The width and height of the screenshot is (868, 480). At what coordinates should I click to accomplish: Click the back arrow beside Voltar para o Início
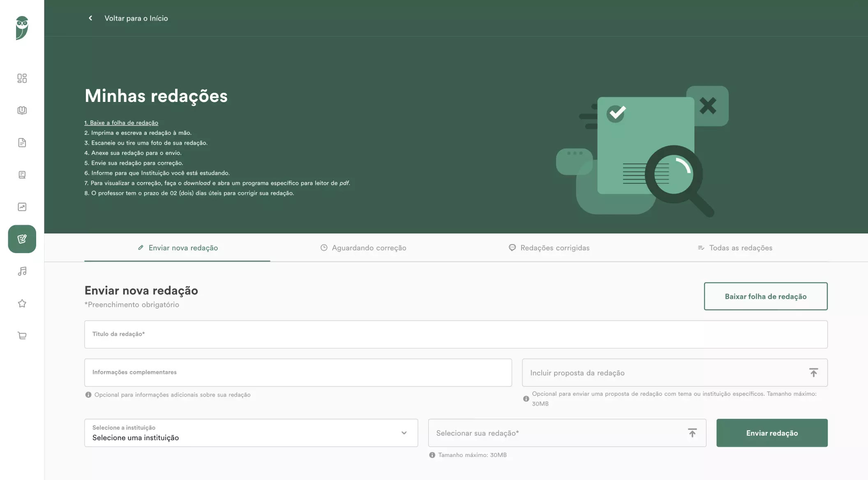(90, 18)
